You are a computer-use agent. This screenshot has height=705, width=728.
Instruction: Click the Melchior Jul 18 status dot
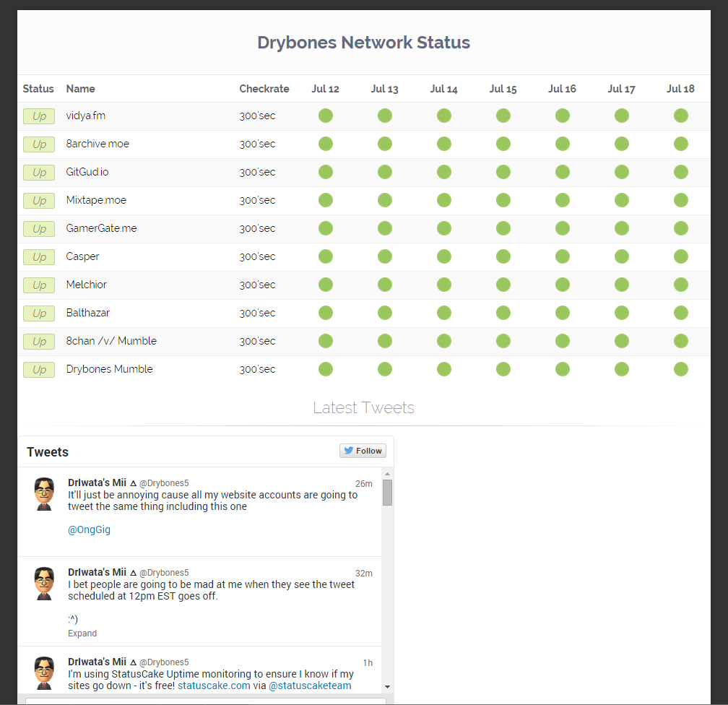(681, 285)
